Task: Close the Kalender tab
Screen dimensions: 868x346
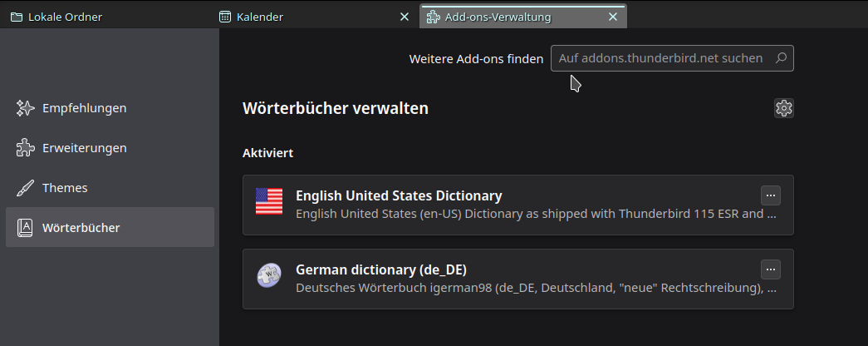Action: [x=405, y=17]
